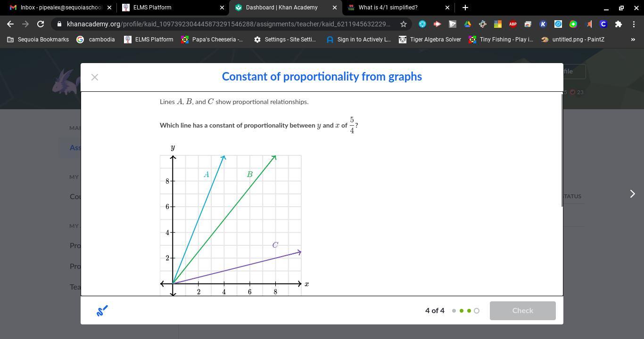Viewport: 644px width, 339px height.
Task: Click the megaphone extension icon
Action: [x=588, y=24]
